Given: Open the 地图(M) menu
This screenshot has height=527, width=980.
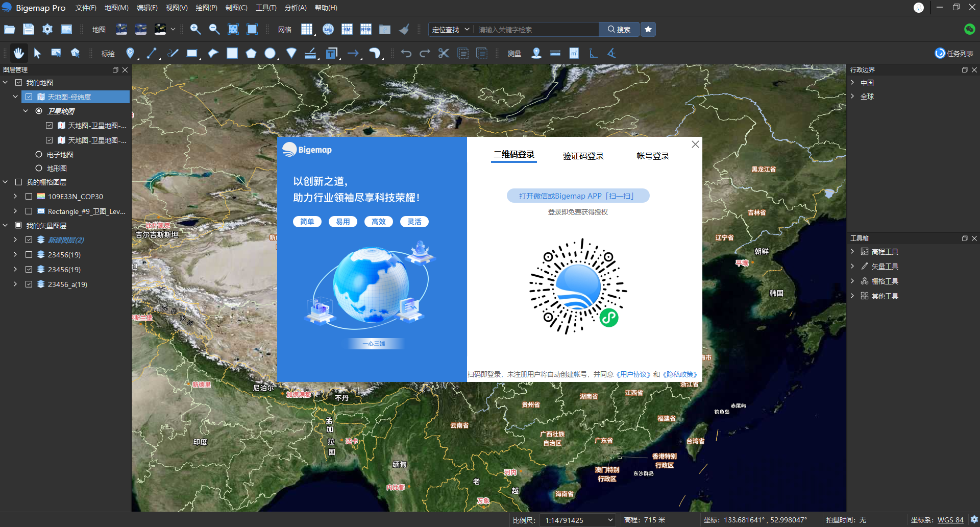Looking at the screenshot, I should tap(116, 8).
